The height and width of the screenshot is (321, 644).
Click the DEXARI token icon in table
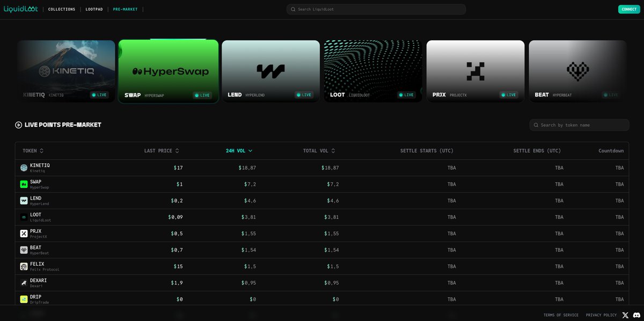pyautogui.click(x=24, y=283)
